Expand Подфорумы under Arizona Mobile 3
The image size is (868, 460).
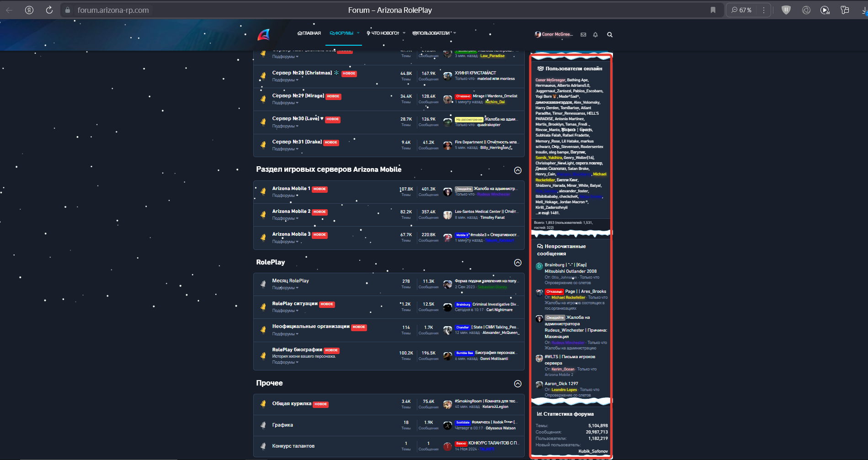285,242
